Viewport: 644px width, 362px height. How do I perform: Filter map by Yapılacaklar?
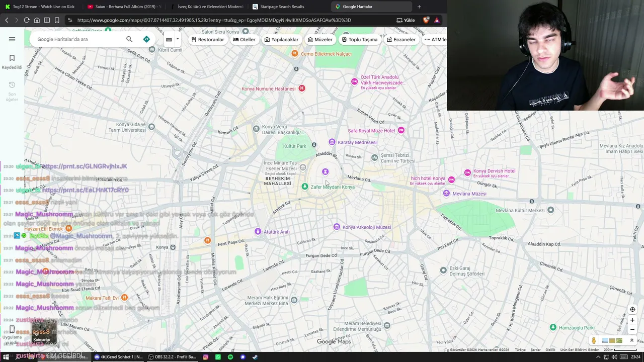click(282, 40)
